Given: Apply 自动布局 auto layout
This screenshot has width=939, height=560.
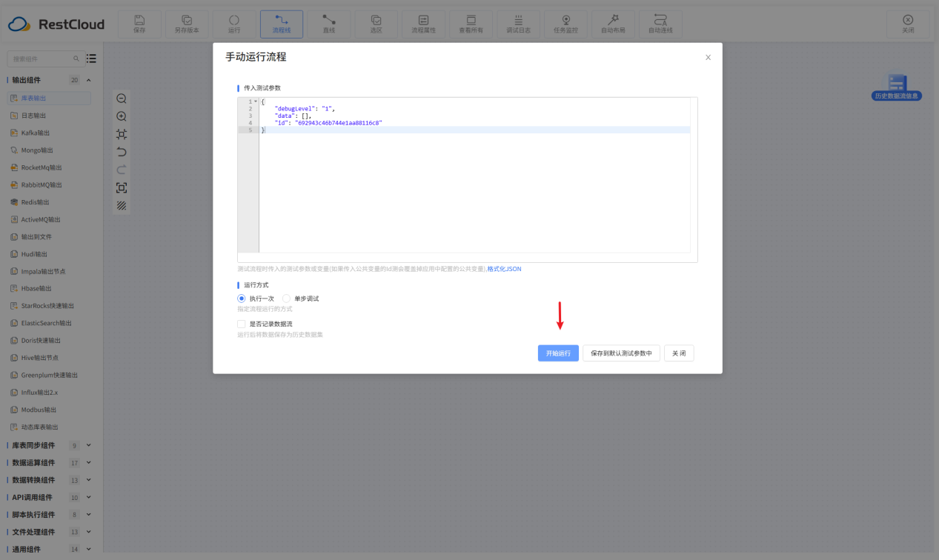Looking at the screenshot, I should (614, 24).
